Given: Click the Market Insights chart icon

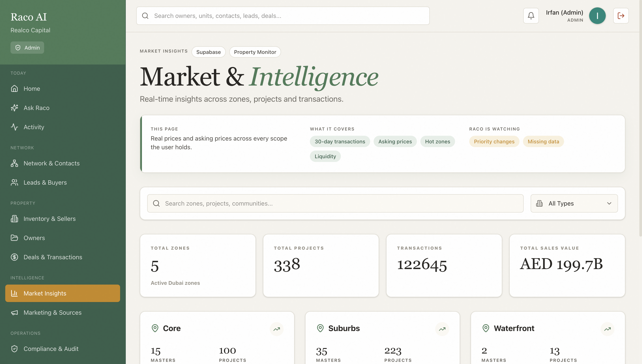Looking at the screenshot, I should pos(14,293).
